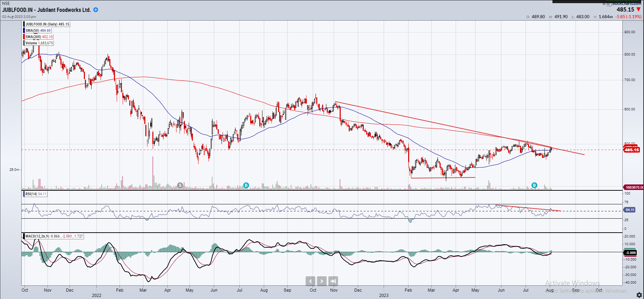
Task: Click the MACD(12,26,9) indicator label
Action: [x=54, y=236]
